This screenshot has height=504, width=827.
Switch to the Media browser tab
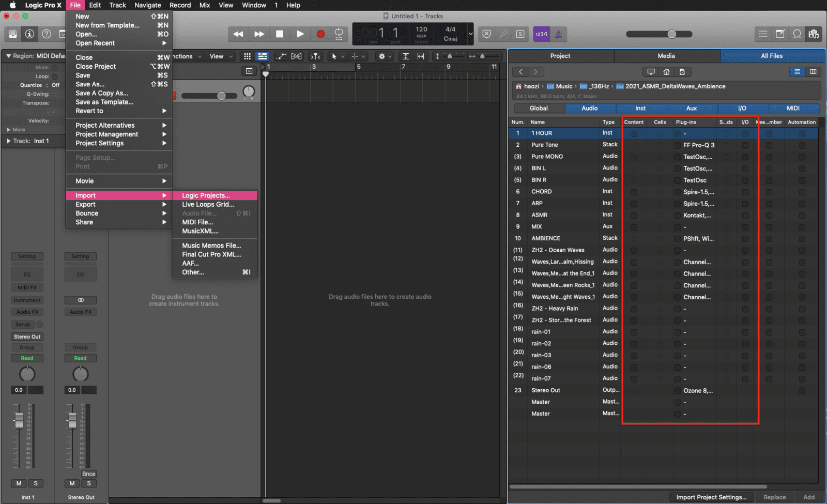coord(666,56)
